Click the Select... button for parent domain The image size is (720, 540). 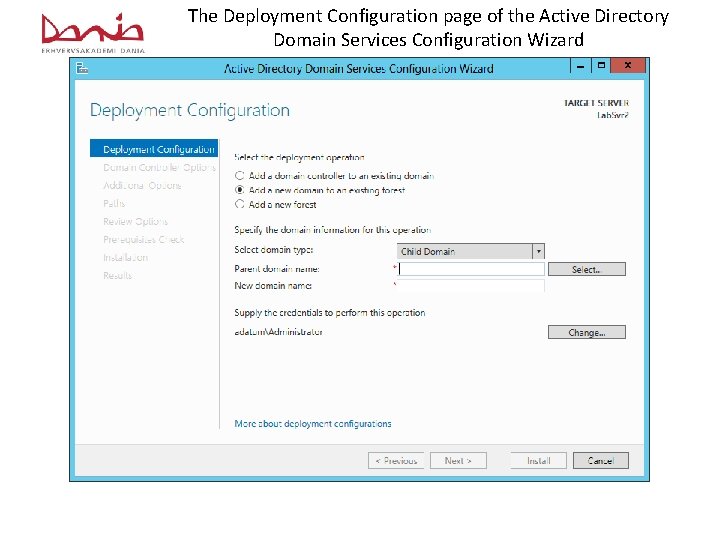tap(586, 269)
